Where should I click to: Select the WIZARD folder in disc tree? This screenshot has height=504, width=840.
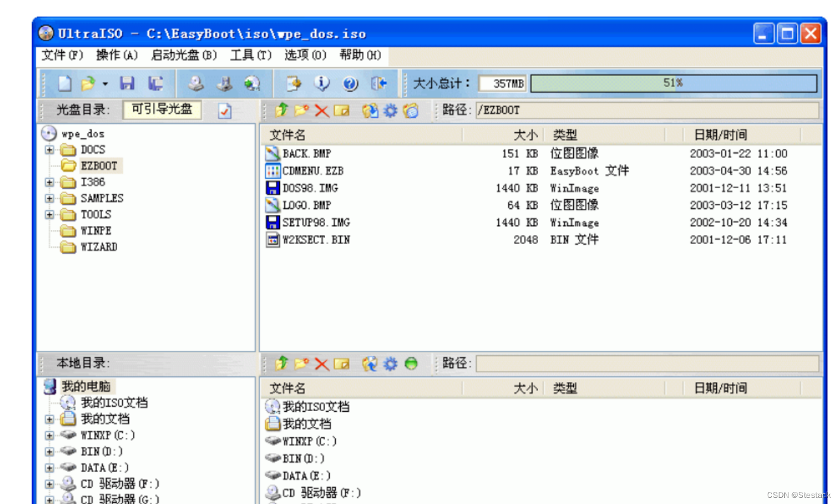(x=89, y=247)
